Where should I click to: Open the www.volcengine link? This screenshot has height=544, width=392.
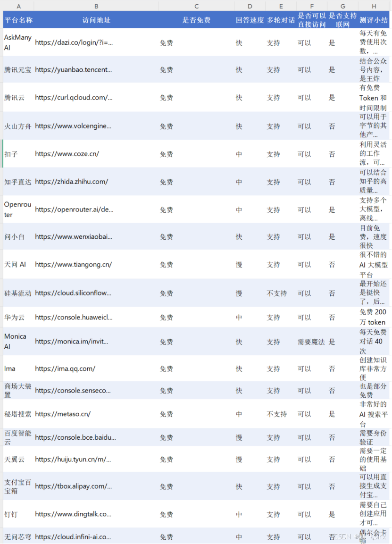(x=73, y=126)
